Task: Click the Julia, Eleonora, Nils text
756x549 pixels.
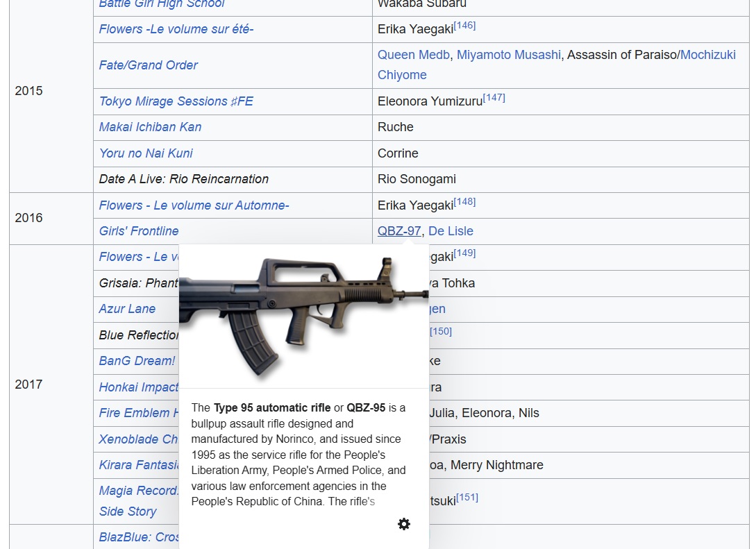Action: click(484, 413)
